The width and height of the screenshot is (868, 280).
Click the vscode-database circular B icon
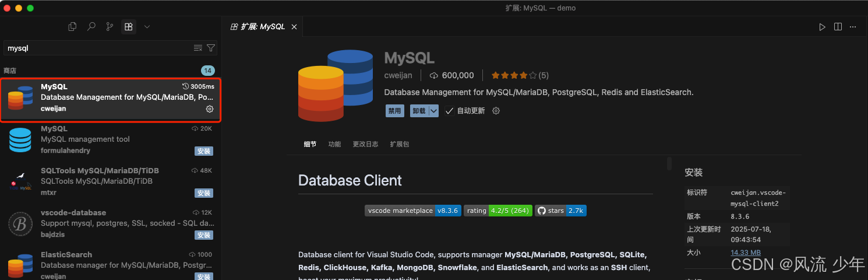[x=20, y=224]
